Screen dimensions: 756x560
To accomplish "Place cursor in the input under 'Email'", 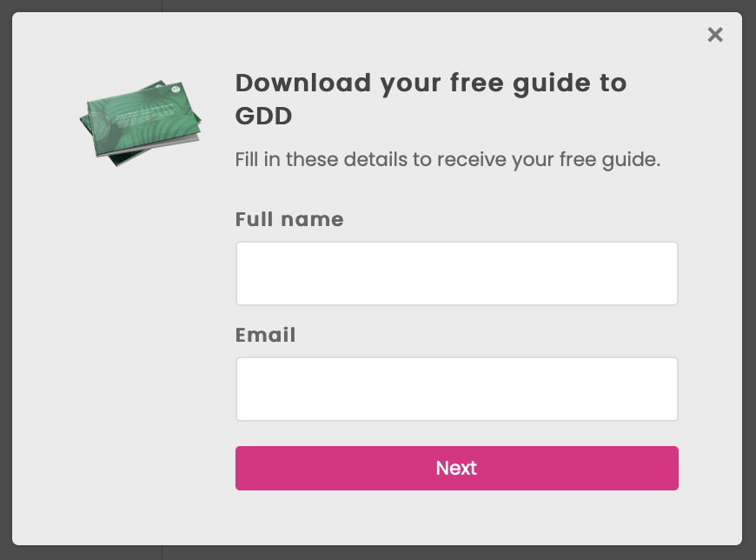I will (456, 390).
